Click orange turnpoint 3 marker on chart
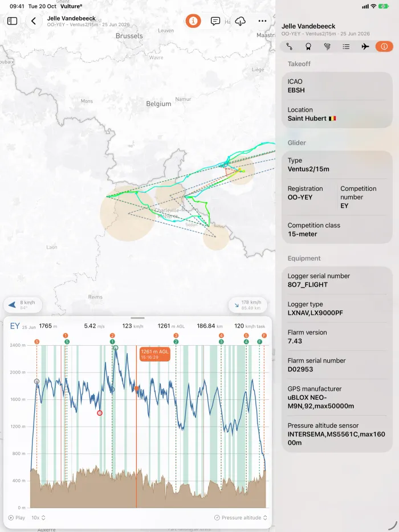The width and height of the screenshot is (399, 532). pos(176,335)
